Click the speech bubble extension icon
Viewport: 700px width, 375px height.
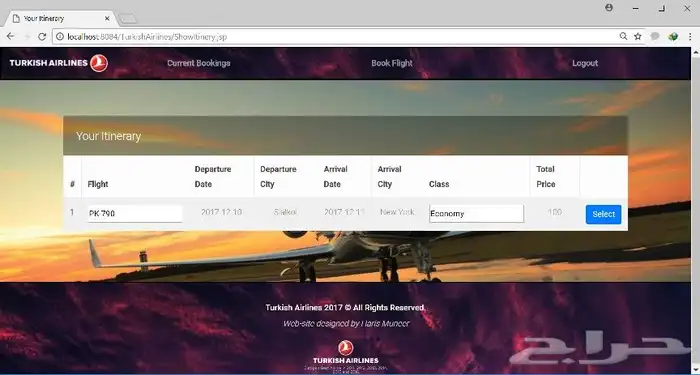pyautogui.click(x=655, y=37)
